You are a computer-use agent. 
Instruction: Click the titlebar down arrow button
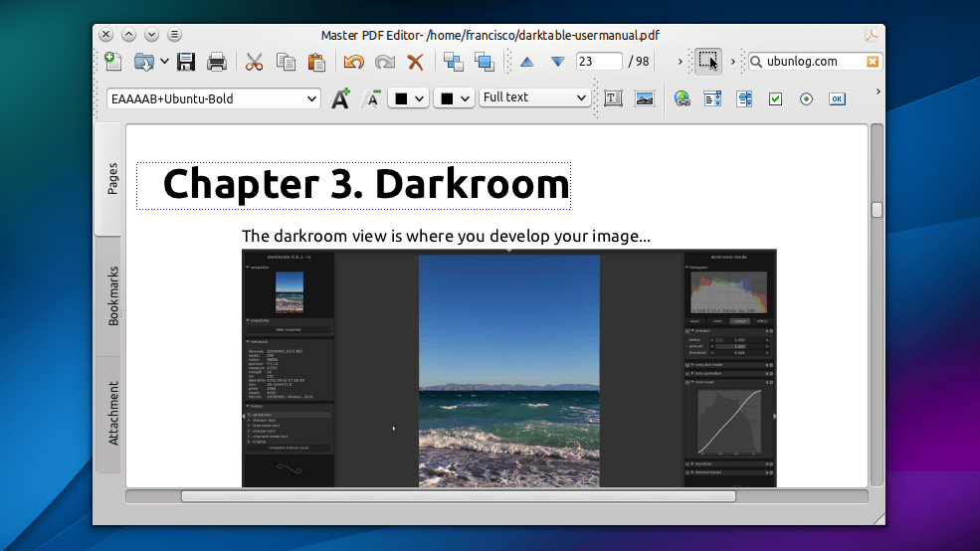point(151,35)
